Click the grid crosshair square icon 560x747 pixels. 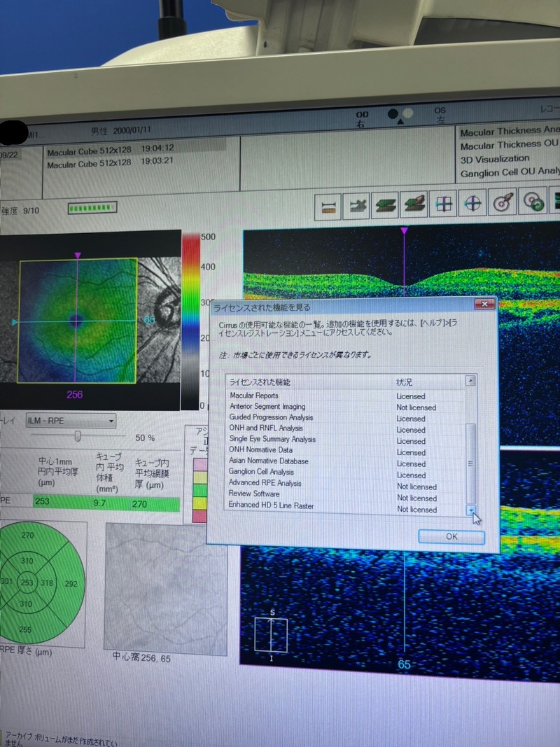coord(444,204)
